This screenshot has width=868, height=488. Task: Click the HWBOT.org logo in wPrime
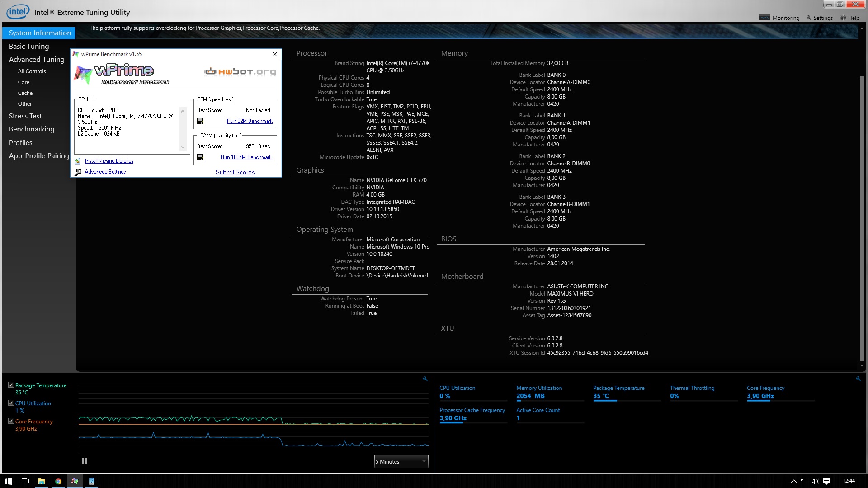click(x=240, y=71)
